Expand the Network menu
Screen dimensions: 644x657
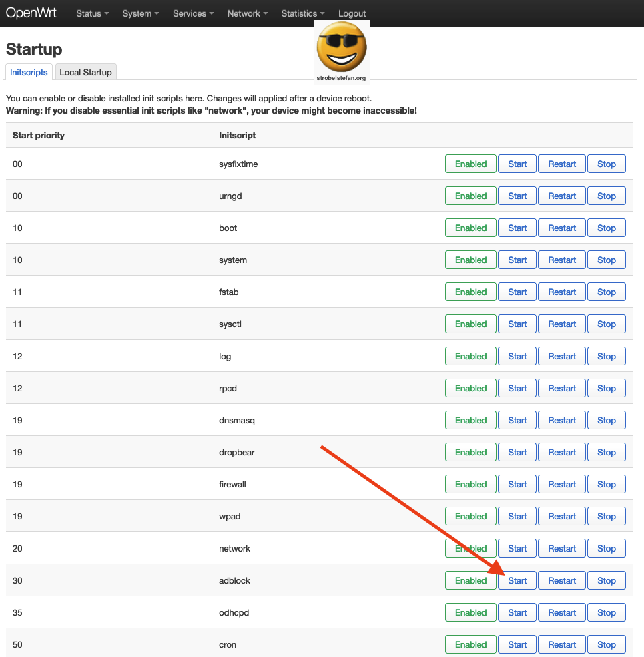point(246,13)
